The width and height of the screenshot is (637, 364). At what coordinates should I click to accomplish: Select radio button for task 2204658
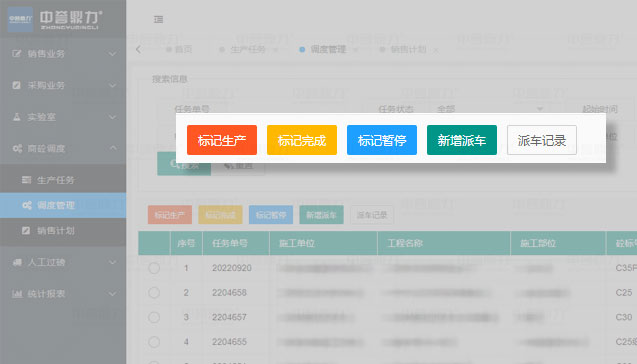pyautogui.click(x=154, y=292)
